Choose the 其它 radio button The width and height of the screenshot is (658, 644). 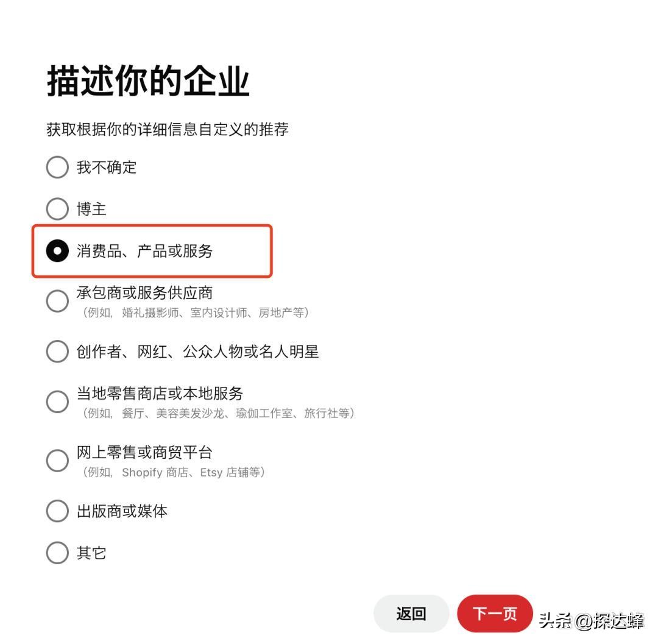point(57,553)
